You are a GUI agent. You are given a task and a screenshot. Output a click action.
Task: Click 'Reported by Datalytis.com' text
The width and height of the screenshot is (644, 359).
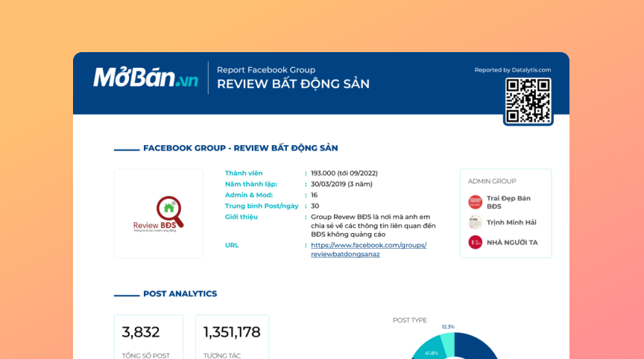(x=513, y=70)
